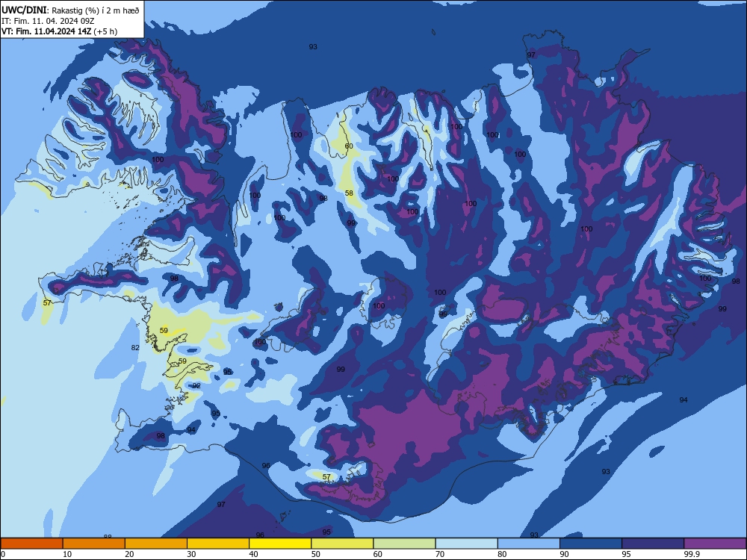Select the 'Rakastig (%) í 2 m hæð' label

click(x=96, y=10)
